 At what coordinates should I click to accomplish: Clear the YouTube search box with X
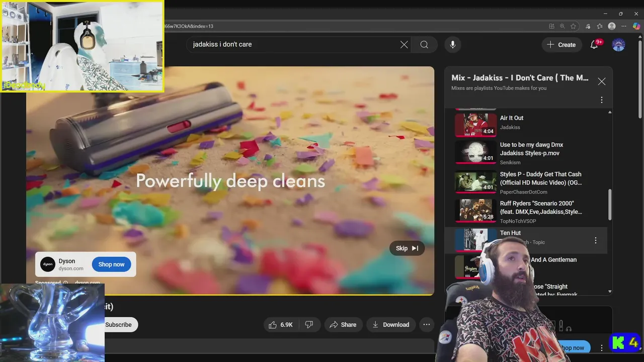(404, 44)
